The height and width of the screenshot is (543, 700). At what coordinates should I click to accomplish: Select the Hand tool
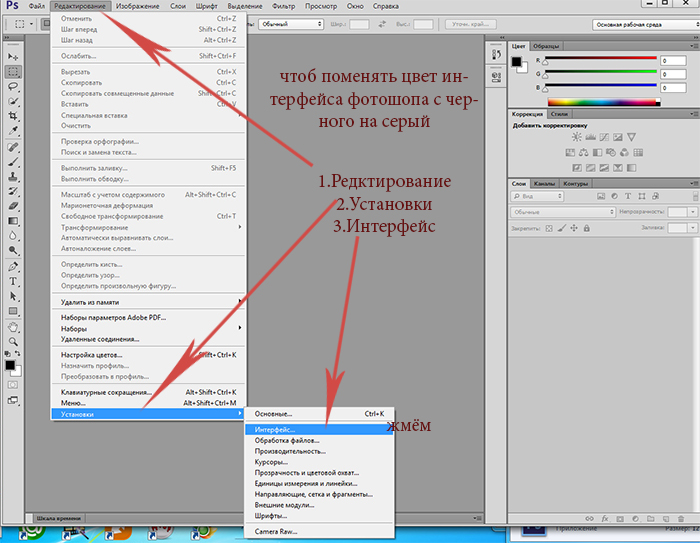pos(13,327)
